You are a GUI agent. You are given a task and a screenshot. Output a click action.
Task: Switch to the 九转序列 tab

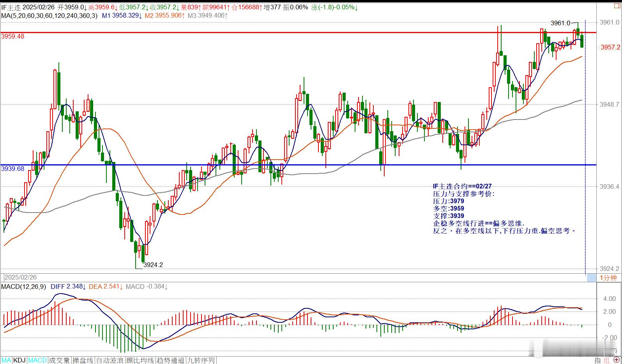[201, 360]
